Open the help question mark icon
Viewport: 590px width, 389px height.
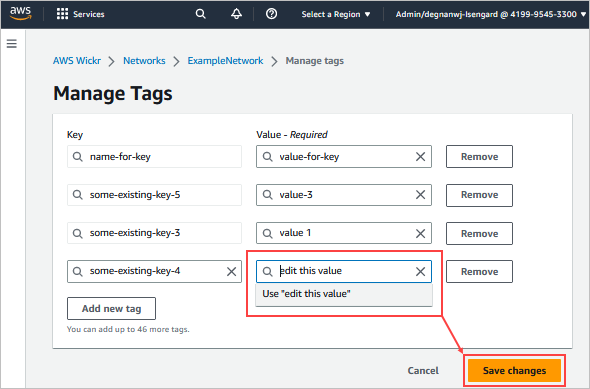[271, 14]
